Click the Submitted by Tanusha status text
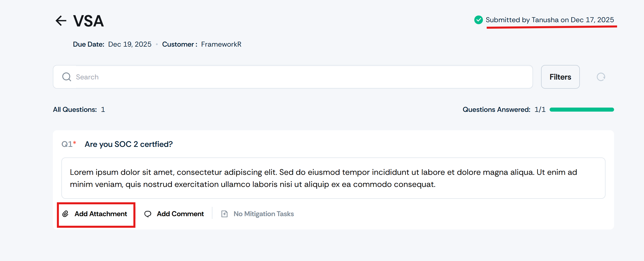Screen dimensions: 644x261 pyautogui.click(x=550, y=20)
